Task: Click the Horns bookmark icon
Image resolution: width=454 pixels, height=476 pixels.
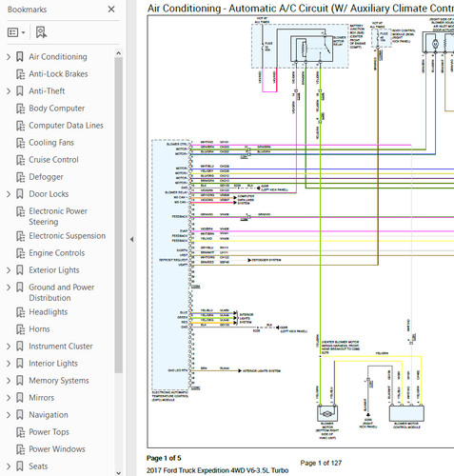Action: (x=21, y=329)
